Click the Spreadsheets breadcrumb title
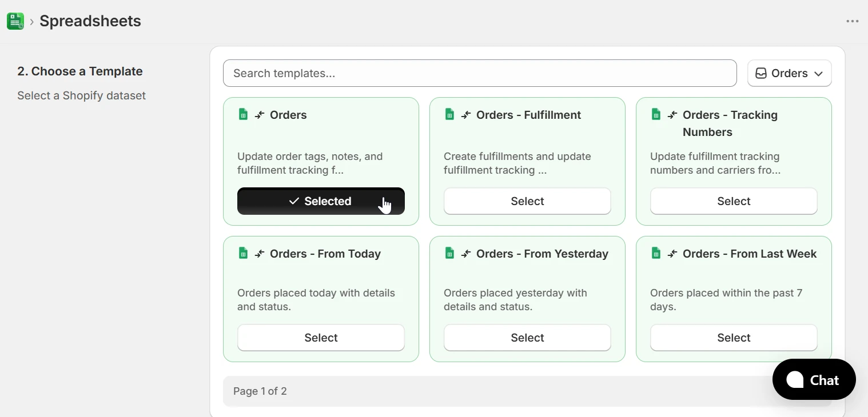 [x=90, y=21]
